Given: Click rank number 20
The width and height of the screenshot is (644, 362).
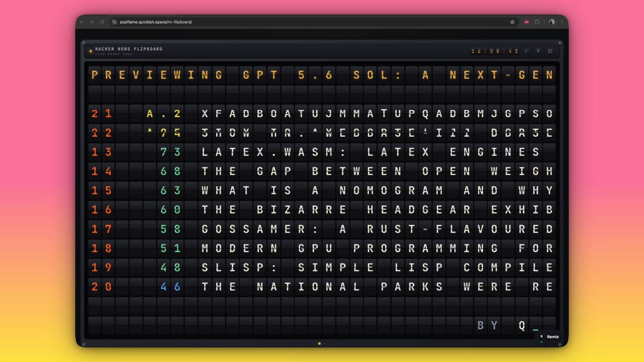Looking at the screenshot, I should point(101,287).
